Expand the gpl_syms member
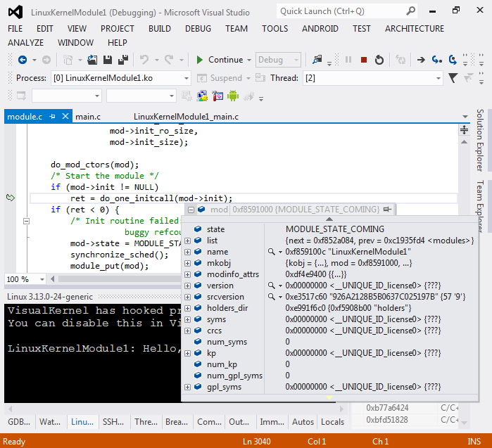Image resolution: width=492 pixels, height=448 pixels. tap(188, 388)
